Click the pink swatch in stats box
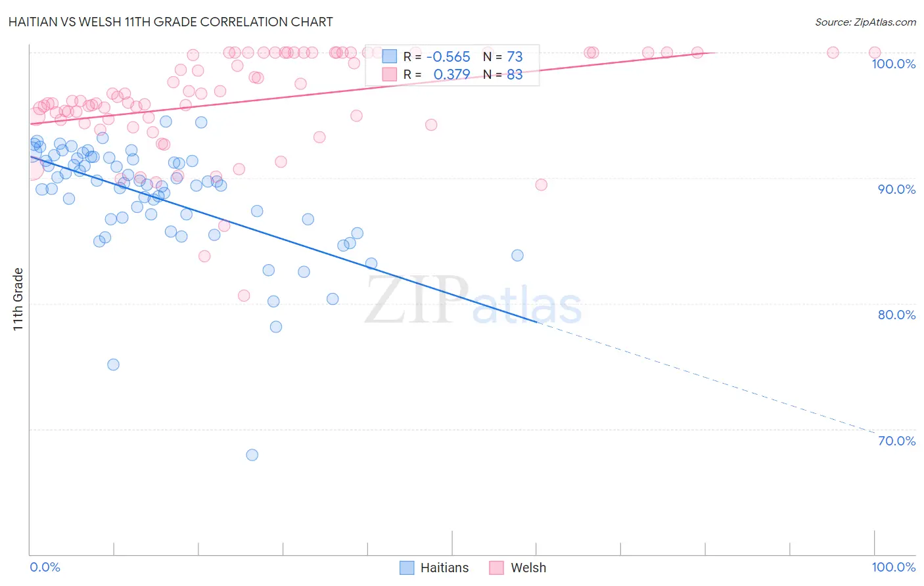 (390, 74)
